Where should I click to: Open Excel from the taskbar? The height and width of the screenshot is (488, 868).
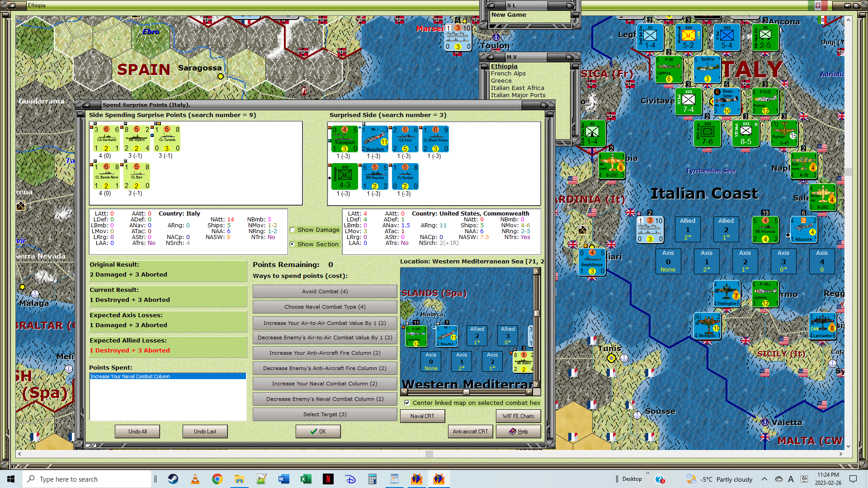[x=306, y=479]
